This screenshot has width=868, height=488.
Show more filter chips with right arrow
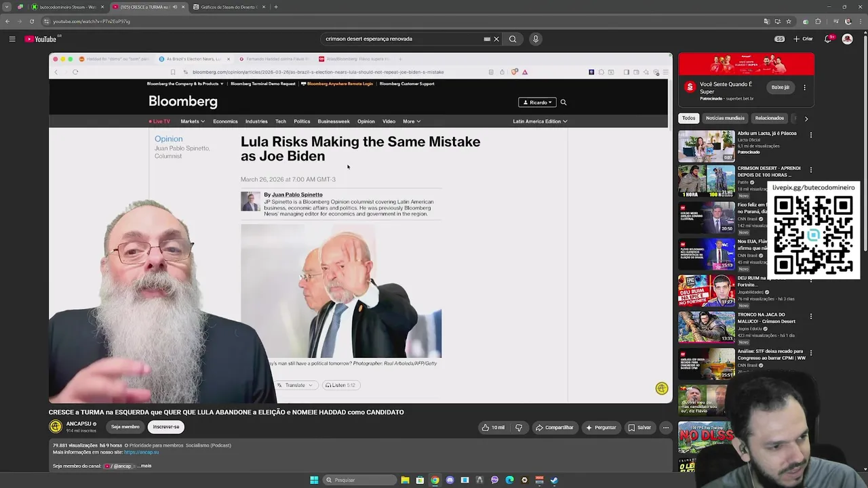(806, 119)
